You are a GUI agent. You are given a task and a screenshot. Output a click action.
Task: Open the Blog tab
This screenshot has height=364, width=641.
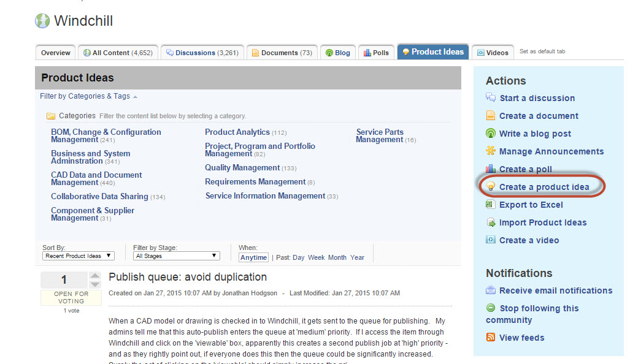pos(337,53)
